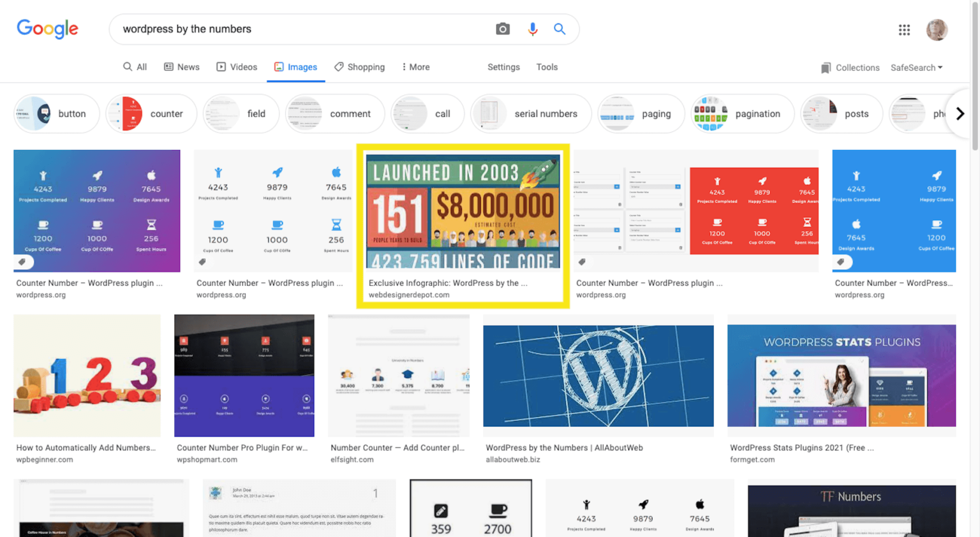This screenshot has width=980, height=537.
Task: Start voice search with the microphone icon
Action: pyautogui.click(x=533, y=29)
